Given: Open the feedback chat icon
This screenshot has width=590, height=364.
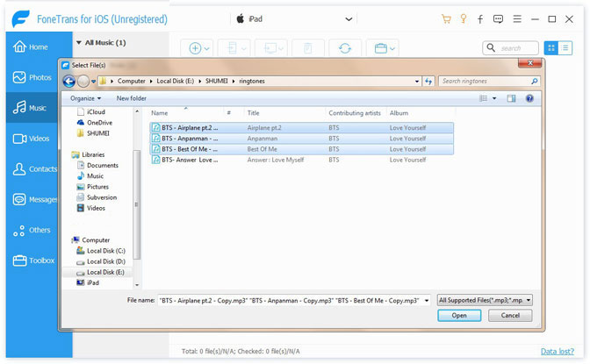Looking at the screenshot, I should (498, 18).
